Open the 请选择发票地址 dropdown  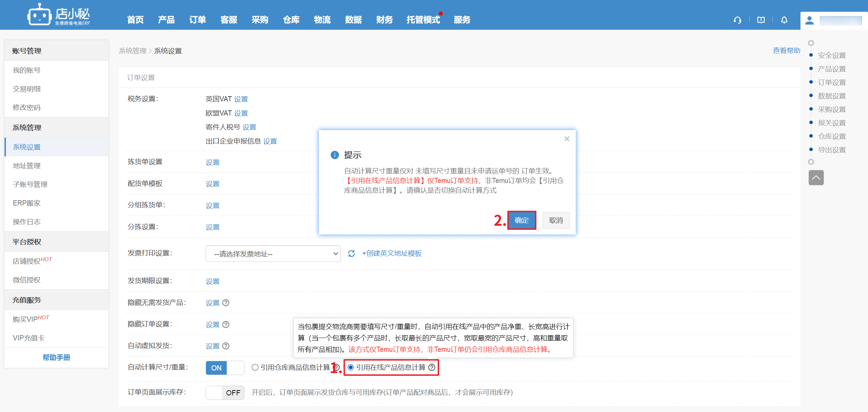(273, 254)
